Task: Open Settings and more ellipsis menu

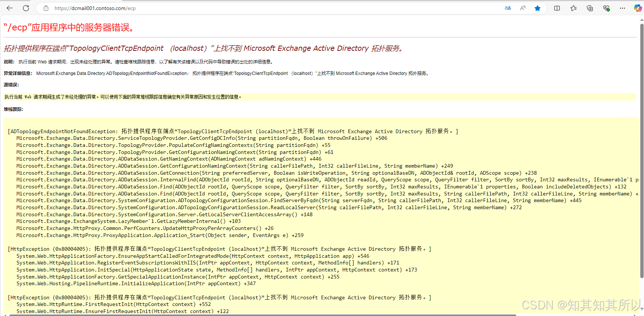Action: pyautogui.click(x=622, y=8)
